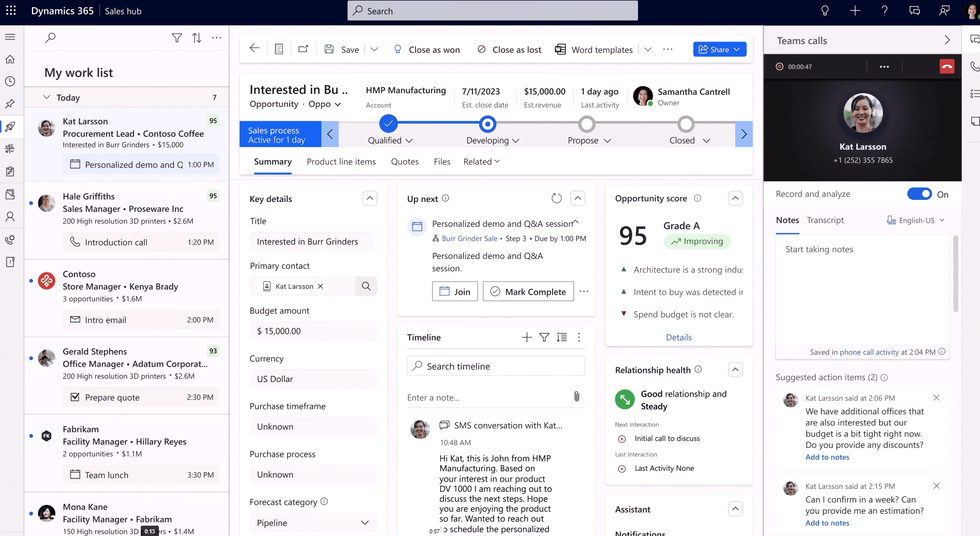Switch to Transcript tab in call panel
Viewport: 980px width, 536px height.
tap(825, 220)
